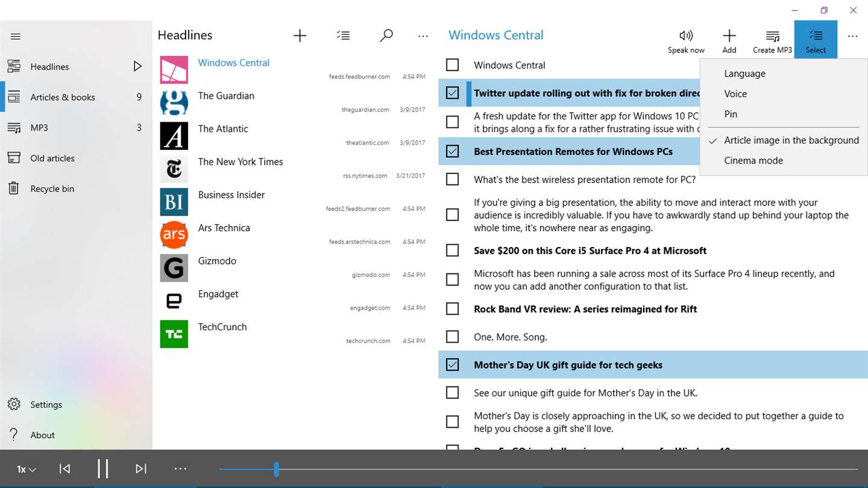Open the player's more options ellipsis

[x=180, y=469]
